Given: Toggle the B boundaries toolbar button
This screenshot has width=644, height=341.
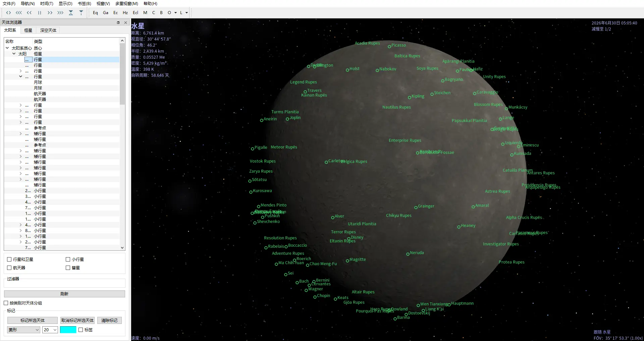Looking at the screenshot, I should [x=161, y=13].
